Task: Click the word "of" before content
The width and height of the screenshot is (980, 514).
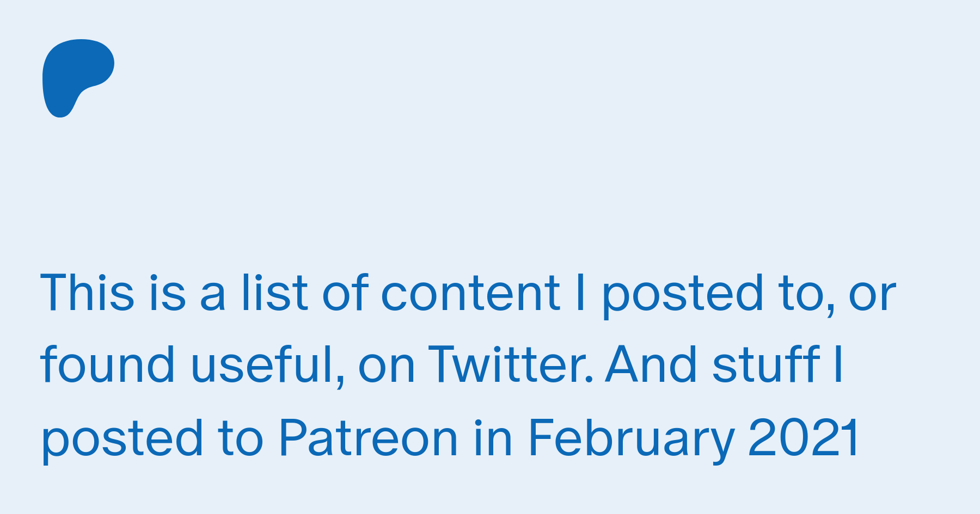Action: pos(345,293)
